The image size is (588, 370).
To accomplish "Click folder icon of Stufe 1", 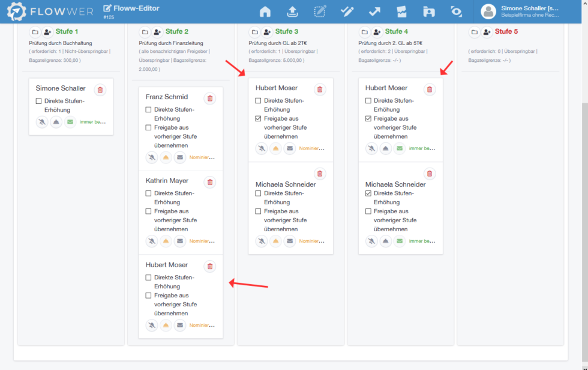I will point(35,32).
